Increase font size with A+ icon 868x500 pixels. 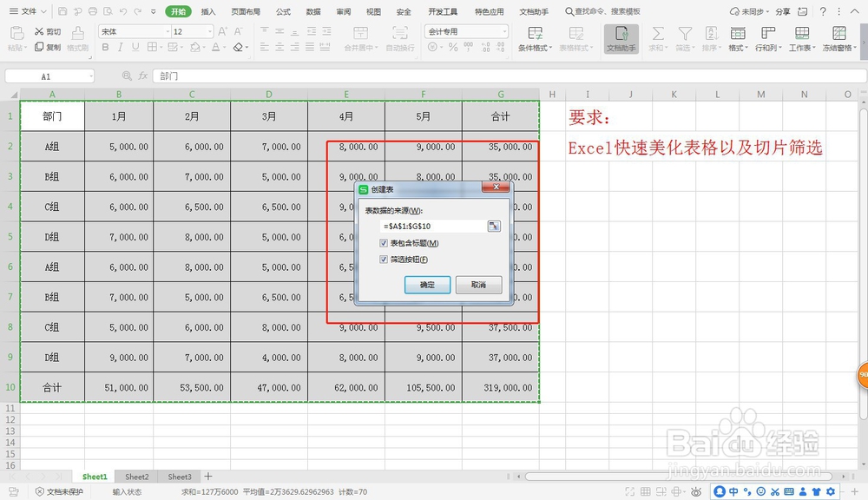222,31
